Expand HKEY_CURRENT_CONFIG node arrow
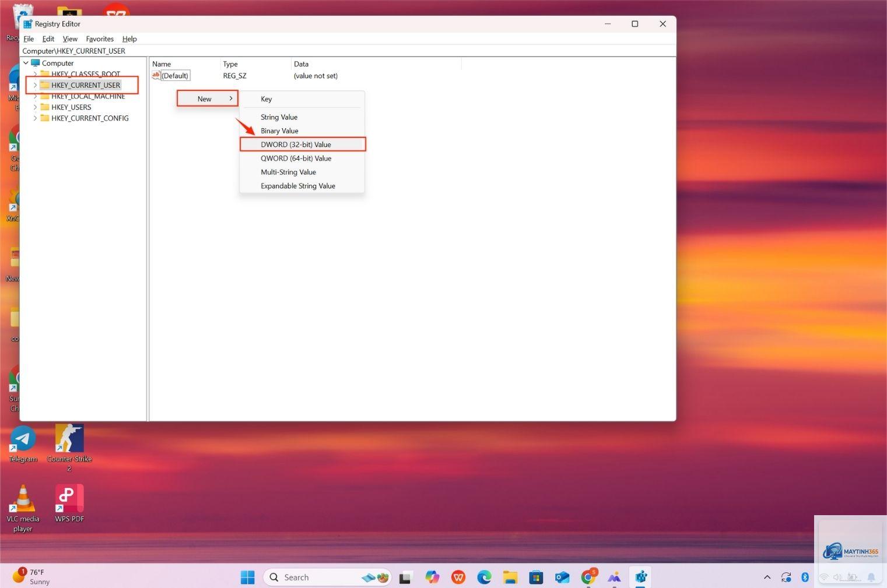887x588 pixels. pyautogui.click(x=35, y=118)
